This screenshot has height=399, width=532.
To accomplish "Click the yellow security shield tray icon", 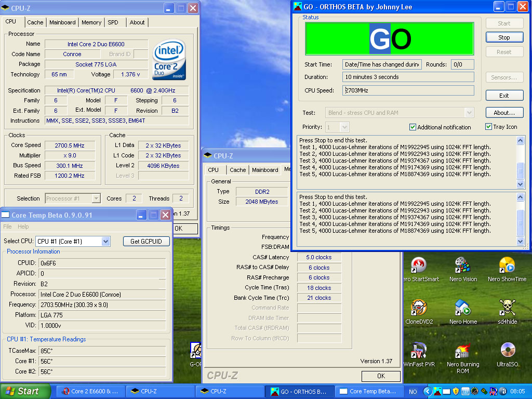I will pyautogui.click(x=456, y=391).
